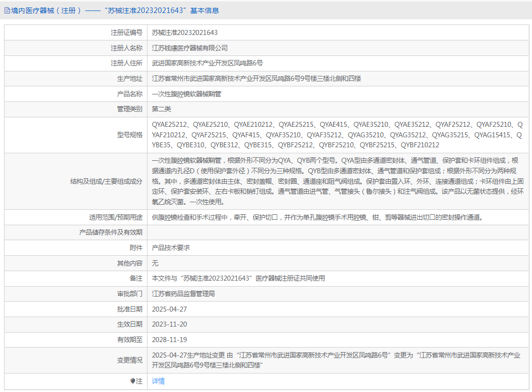The image size is (532, 392).
Task: Click production address ending 三楼北侧和四楼 in 生产地址 row
Action: click(256, 78)
